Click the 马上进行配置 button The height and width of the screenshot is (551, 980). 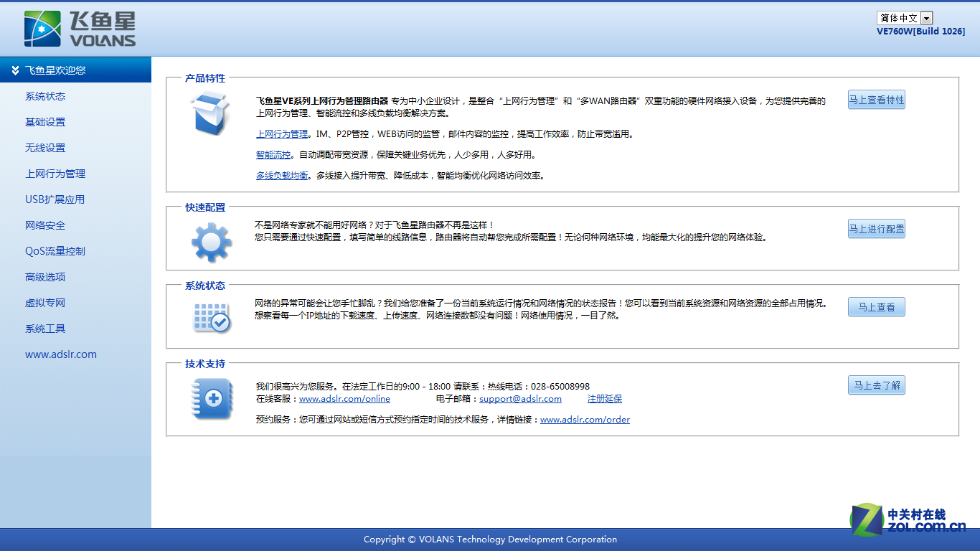pyautogui.click(x=876, y=229)
